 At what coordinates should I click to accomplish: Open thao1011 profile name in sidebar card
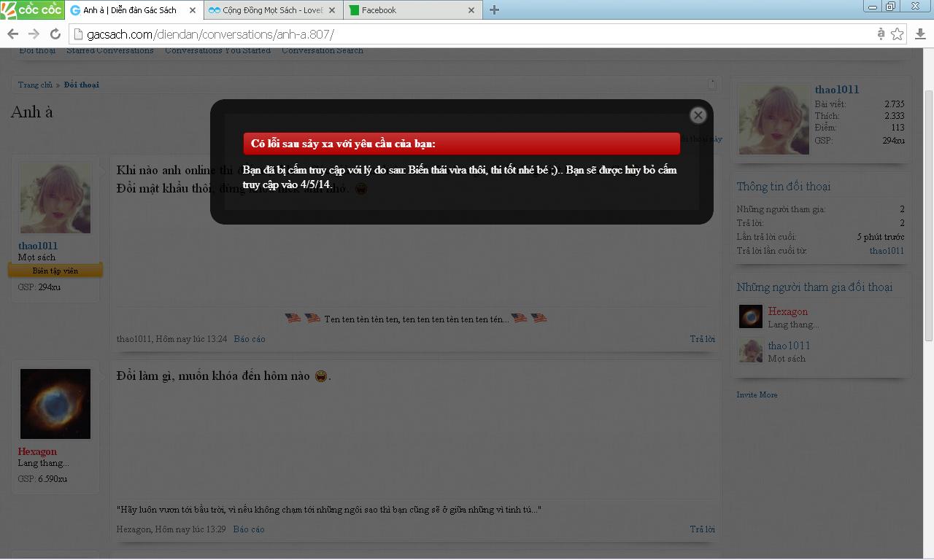pos(837,90)
